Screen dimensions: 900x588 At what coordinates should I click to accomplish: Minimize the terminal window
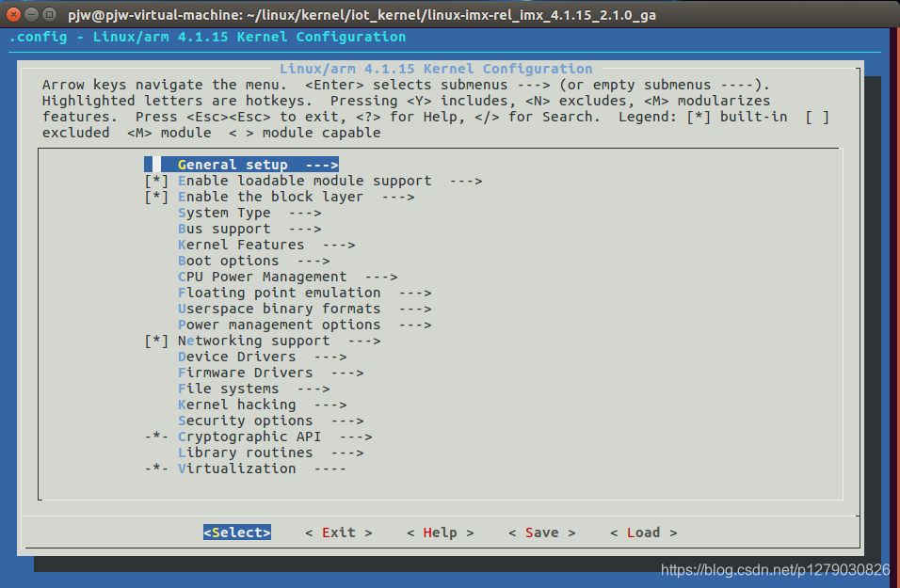32,14
